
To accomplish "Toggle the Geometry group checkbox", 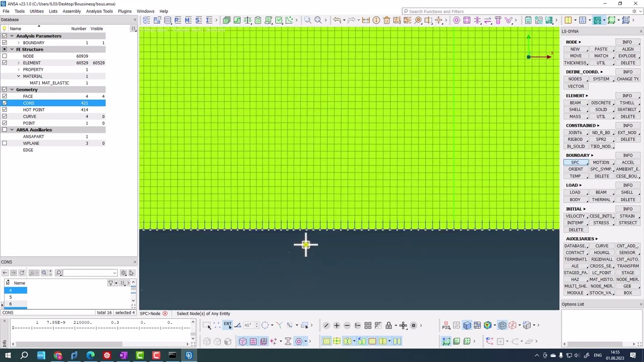I will 5,89.
